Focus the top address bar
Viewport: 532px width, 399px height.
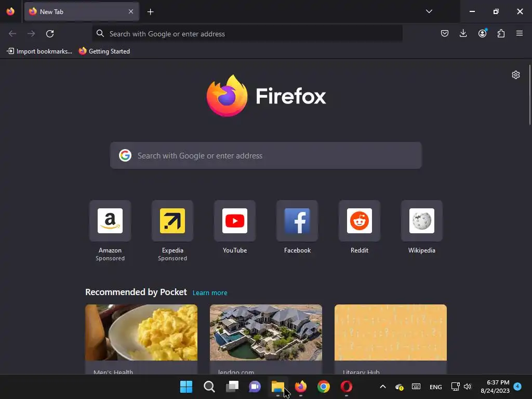[x=247, y=34]
